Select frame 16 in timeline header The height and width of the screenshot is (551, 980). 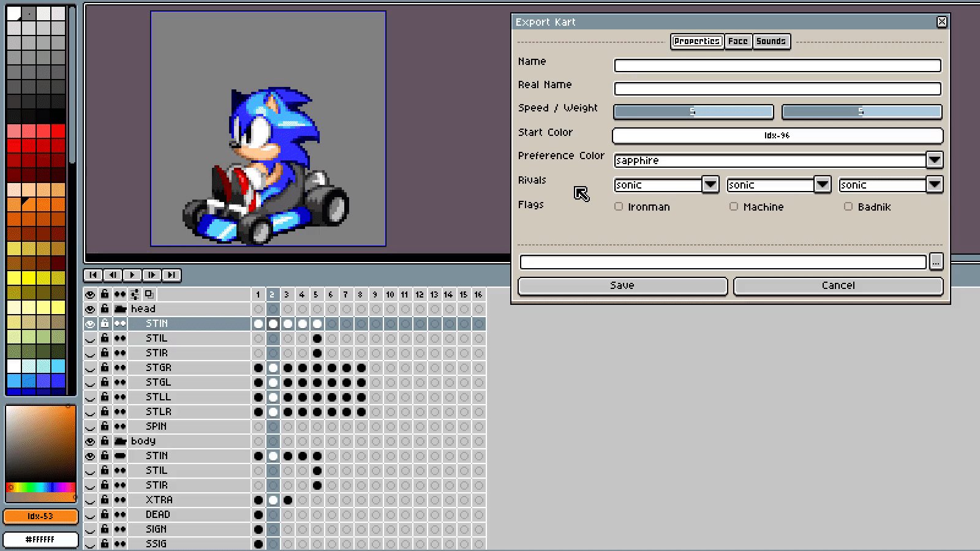click(478, 294)
